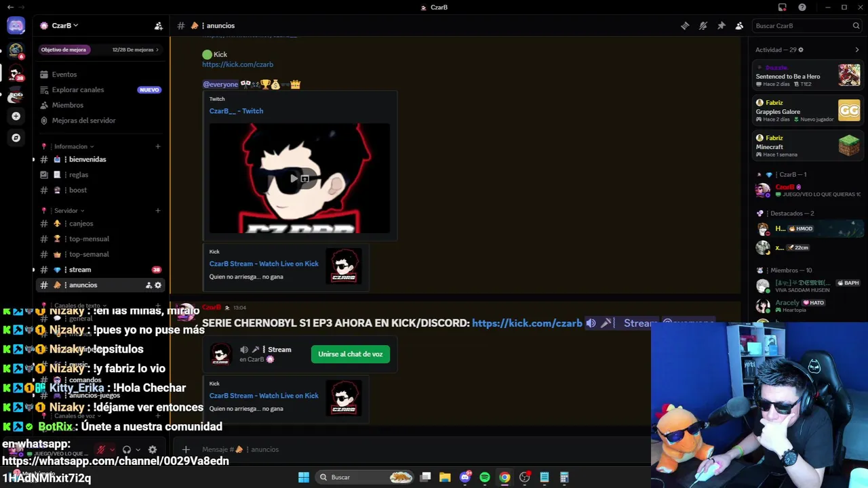Create invite icon on anuncios channel
Viewport: 868px width, 488px height.
point(149,285)
